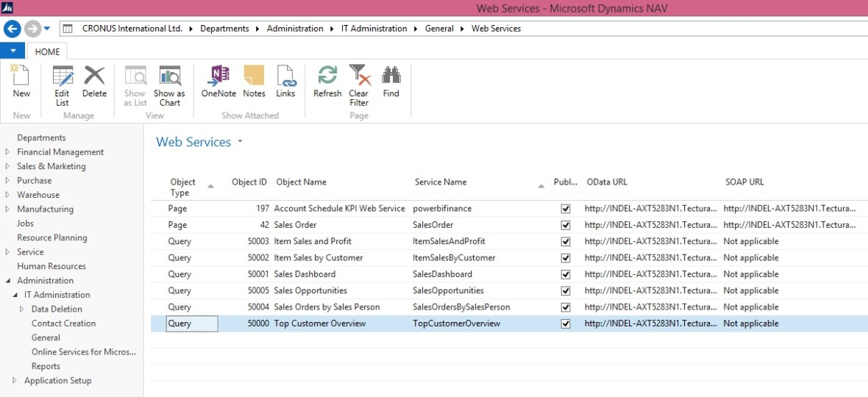This screenshot has height=397, width=868.
Task: Open Departments in the navigation pane
Action: pos(41,137)
